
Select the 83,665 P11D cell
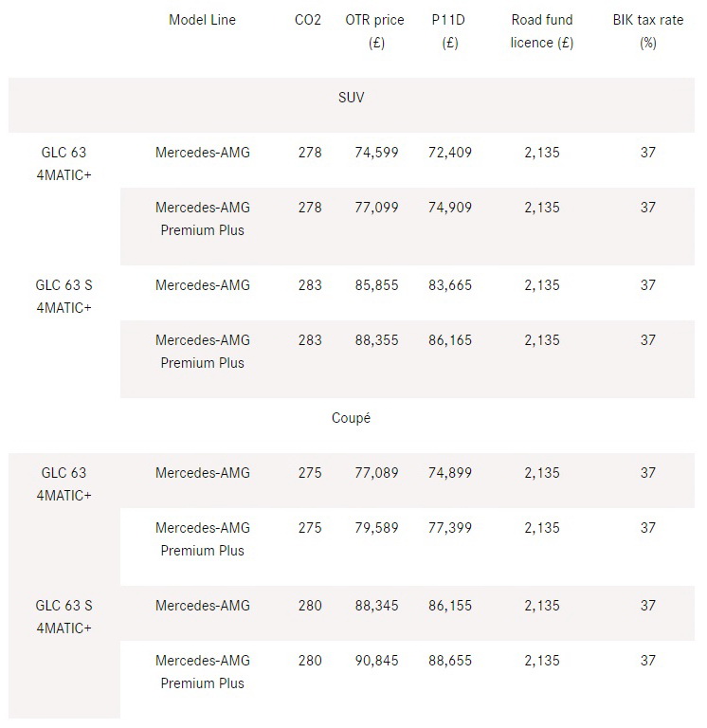click(x=450, y=285)
